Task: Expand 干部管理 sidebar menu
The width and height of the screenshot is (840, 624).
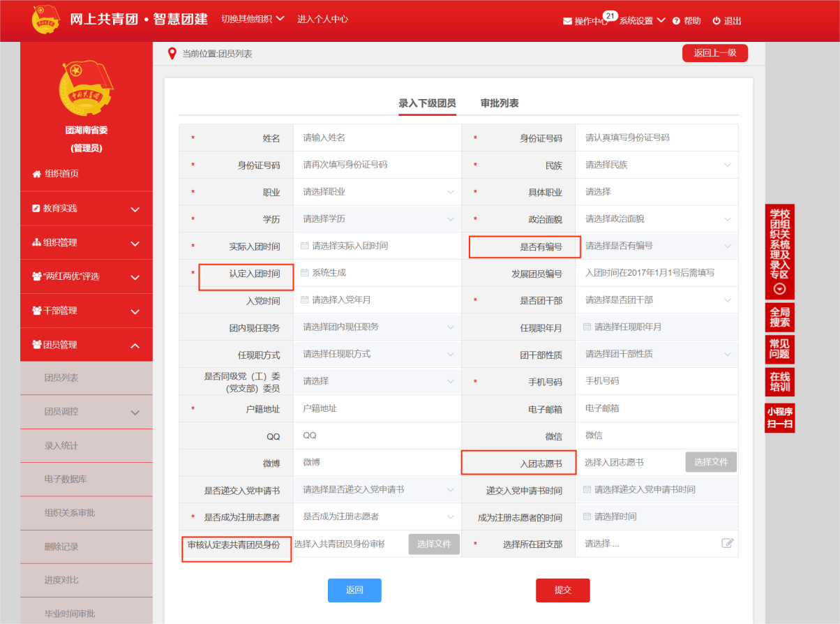Action: click(x=87, y=311)
